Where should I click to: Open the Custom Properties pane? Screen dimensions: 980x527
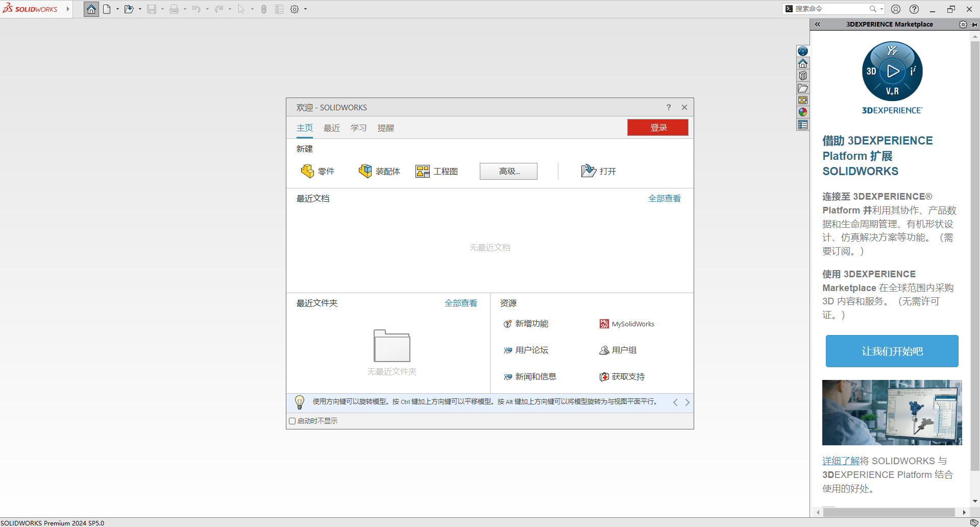(803, 124)
